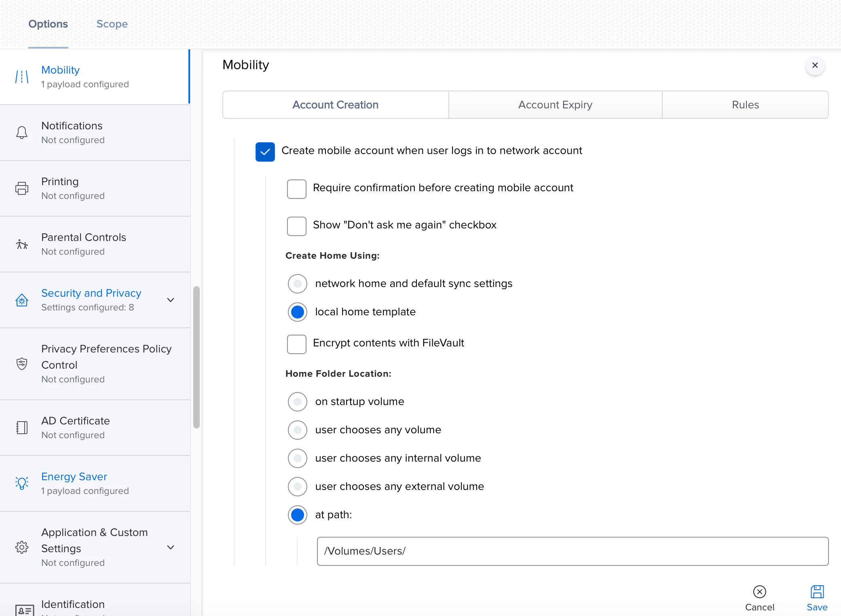Check Encrypt contents with FileVault
Viewport: 841px width, 616px height.
[x=296, y=344]
